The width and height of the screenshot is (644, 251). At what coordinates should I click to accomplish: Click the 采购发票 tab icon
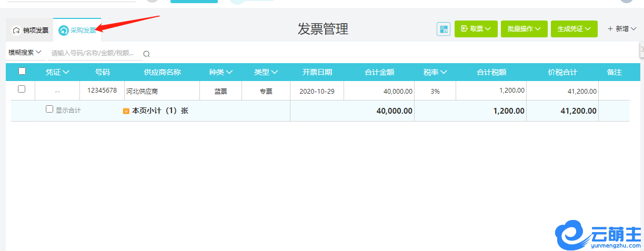click(x=64, y=31)
